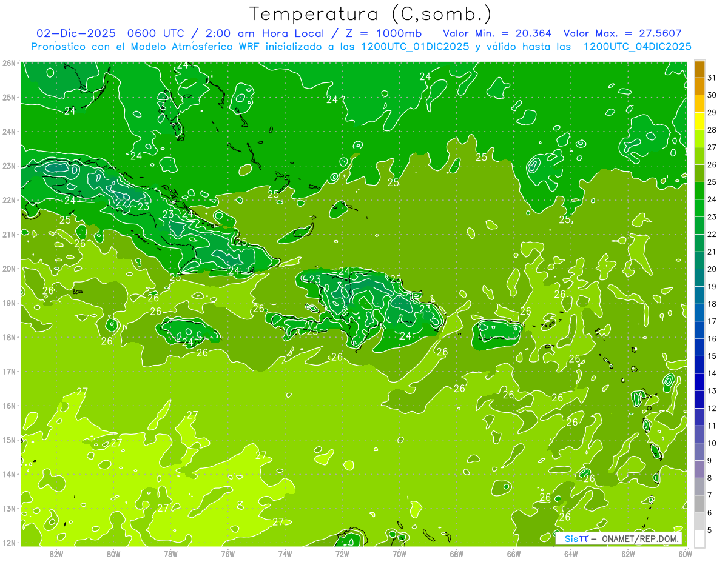Viewport: 728px width, 562px height.
Task: Click the 22N latitude axis label
Action: click(x=8, y=200)
